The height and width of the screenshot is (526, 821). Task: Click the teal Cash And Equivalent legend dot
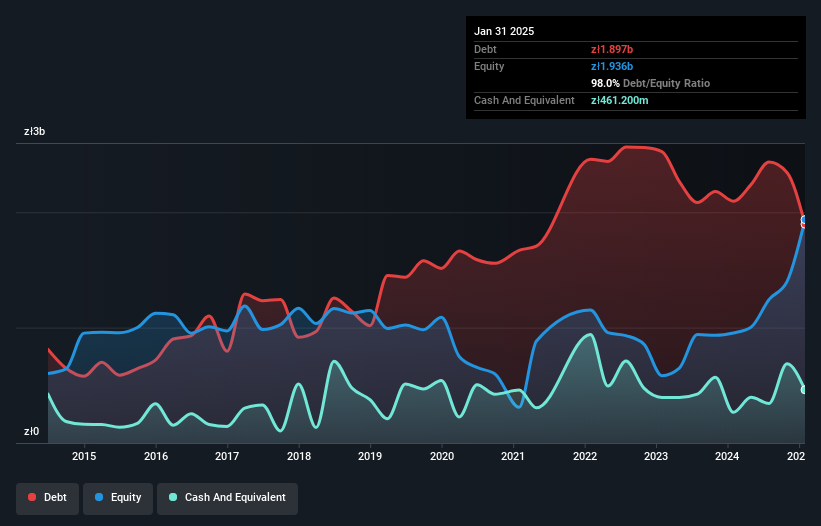click(173, 497)
